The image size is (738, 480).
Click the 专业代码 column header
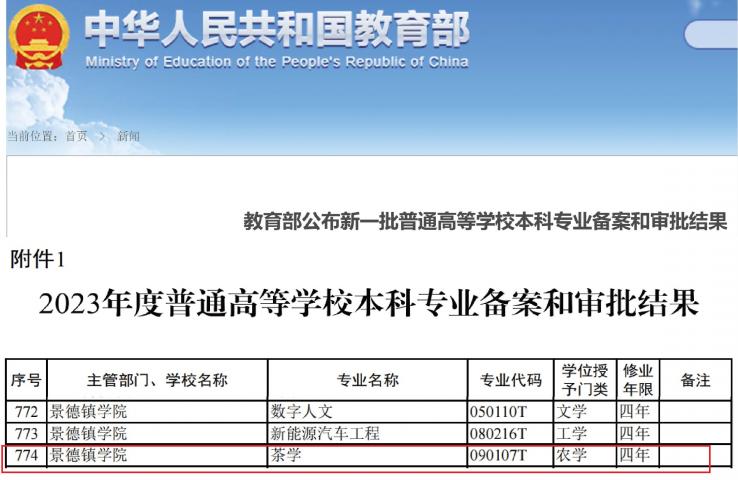pyautogui.click(x=511, y=380)
